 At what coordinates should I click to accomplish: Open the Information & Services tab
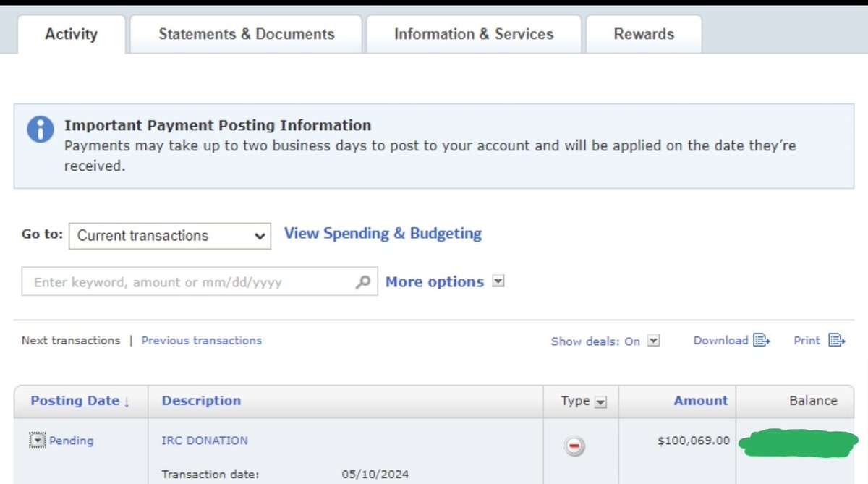coord(474,34)
